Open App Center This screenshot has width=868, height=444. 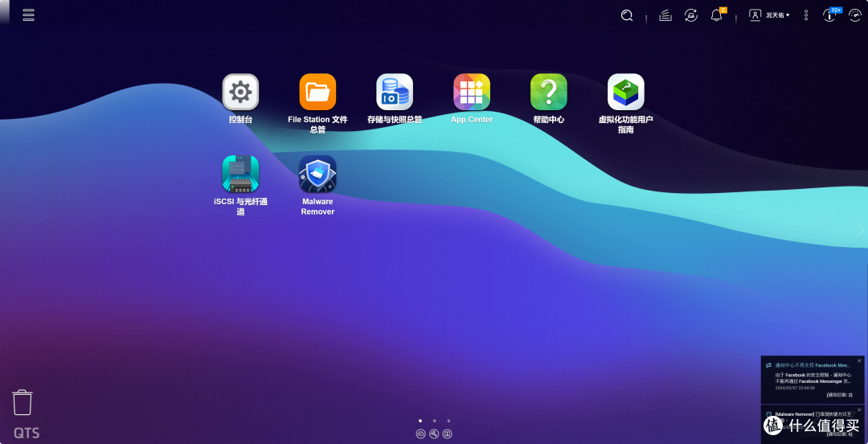[x=472, y=92]
